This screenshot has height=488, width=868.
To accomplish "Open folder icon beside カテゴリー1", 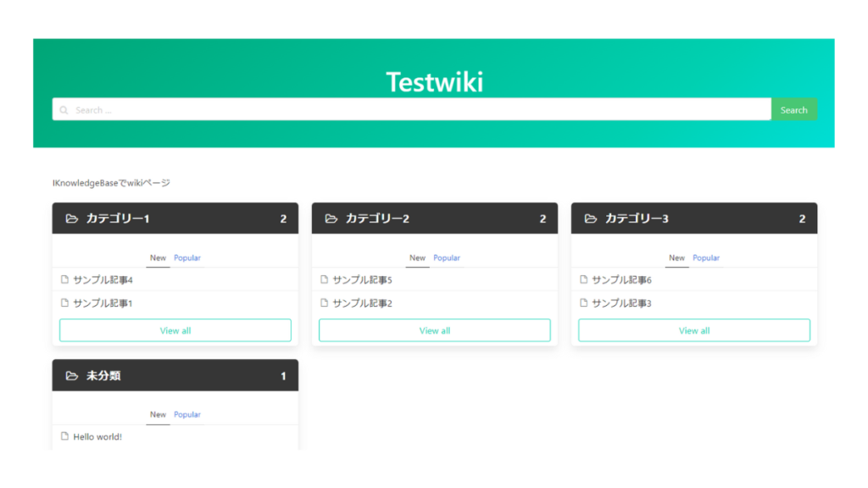I will coord(71,219).
